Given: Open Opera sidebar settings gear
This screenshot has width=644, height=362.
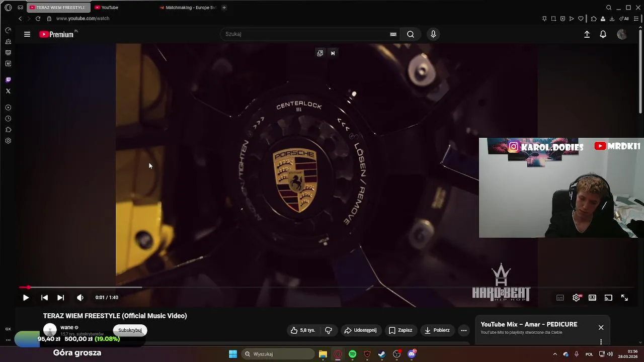Looking at the screenshot, I should 8,141.
